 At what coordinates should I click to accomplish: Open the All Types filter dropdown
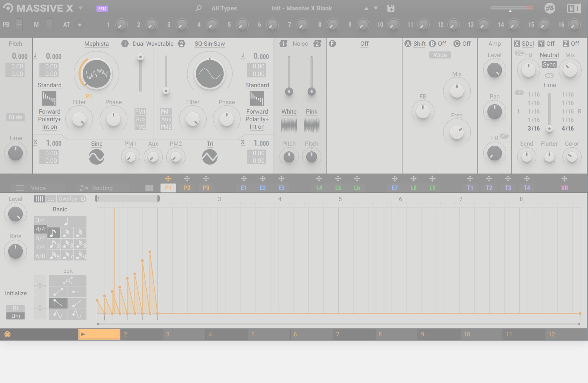click(x=224, y=8)
